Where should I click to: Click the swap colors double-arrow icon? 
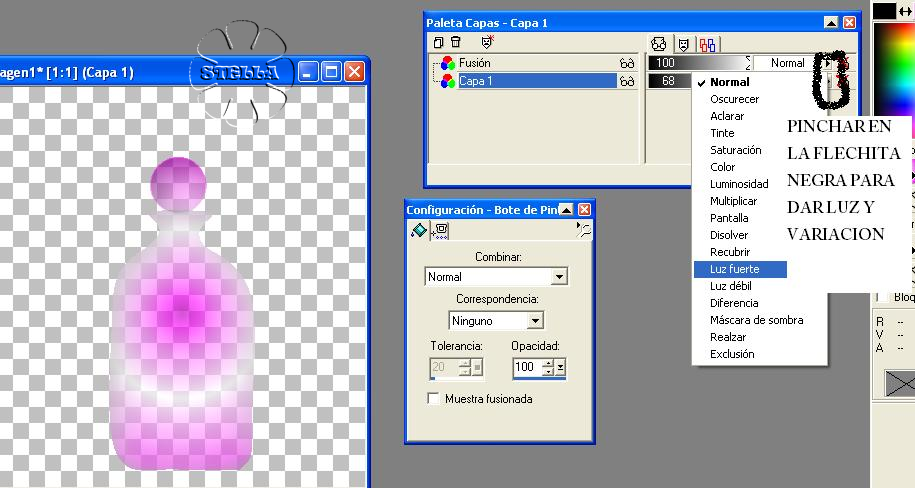point(906,11)
